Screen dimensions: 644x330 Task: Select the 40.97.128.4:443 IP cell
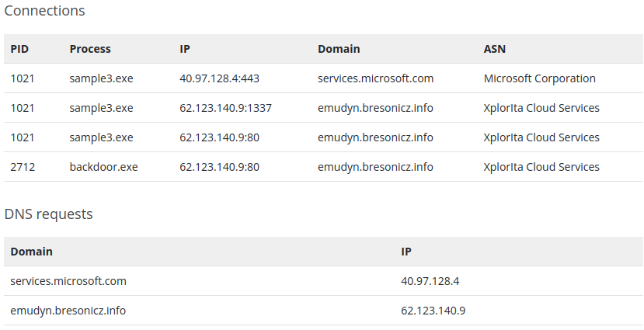pyautogui.click(x=219, y=78)
